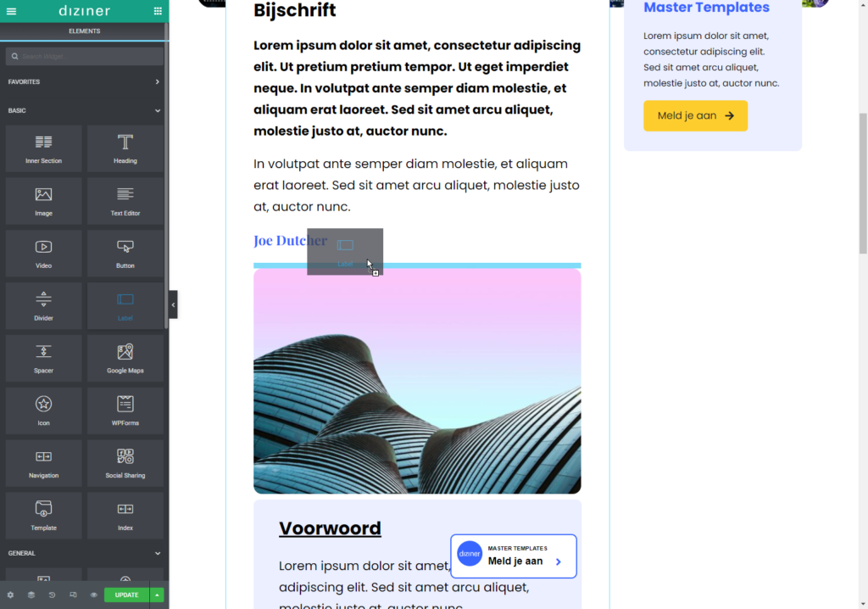The width and height of the screenshot is (868, 609).
Task: Select the WPForms widget
Action: [125, 411]
